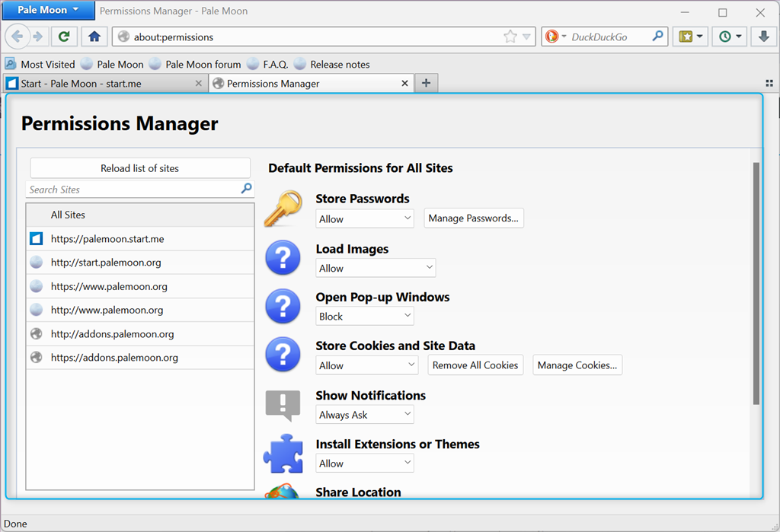The height and width of the screenshot is (532, 780).
Task: Click the Back navigation arrow
Action: 18,37
